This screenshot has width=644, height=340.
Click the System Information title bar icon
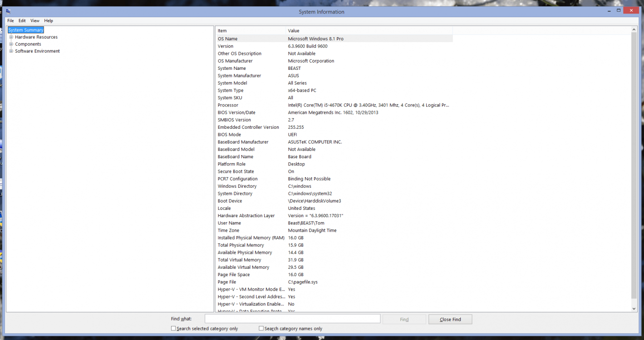point(8,11)
